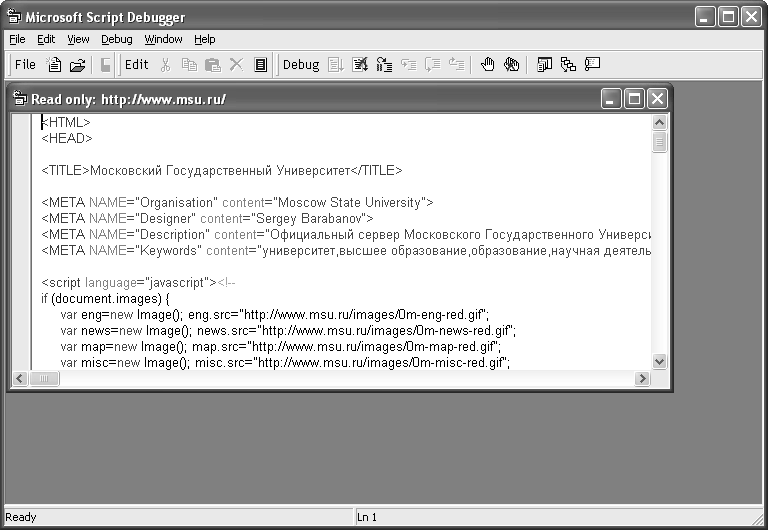Click the vertical scrollbar up arrow
Viewport: 768px width, 530px height.
tap(659, 122)
